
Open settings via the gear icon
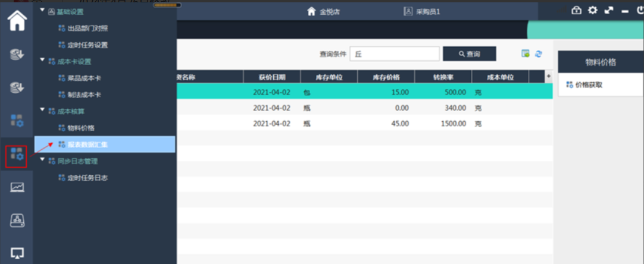point(592,10)
